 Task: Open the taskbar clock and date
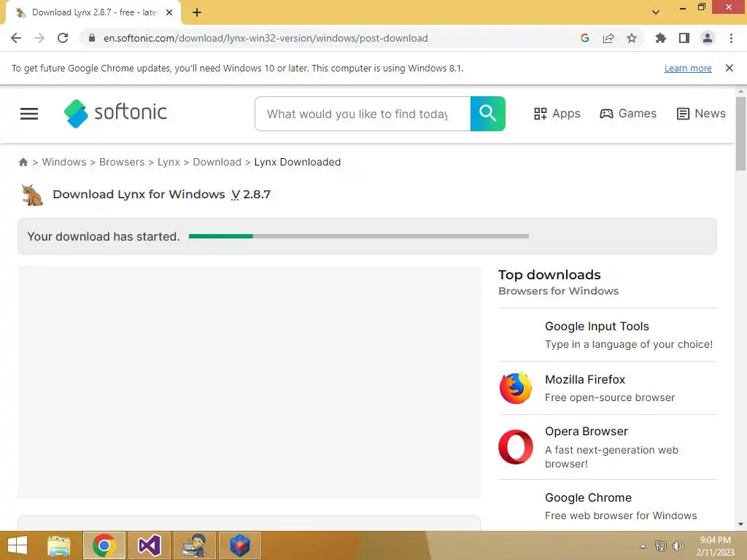pyautogui.click(x=715, y=546)
